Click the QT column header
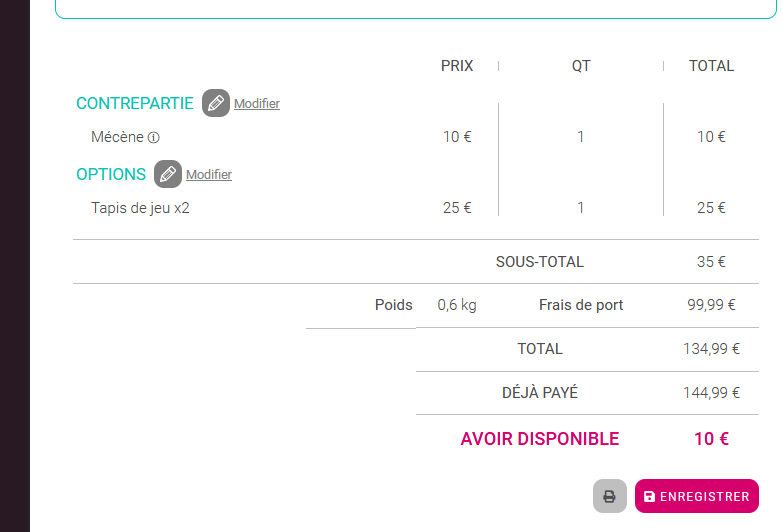 (581, 66)
